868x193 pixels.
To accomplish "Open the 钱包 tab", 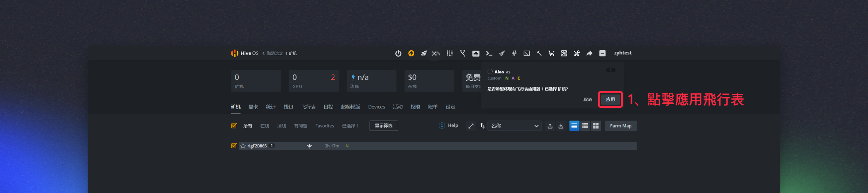I will coord(288,107).
